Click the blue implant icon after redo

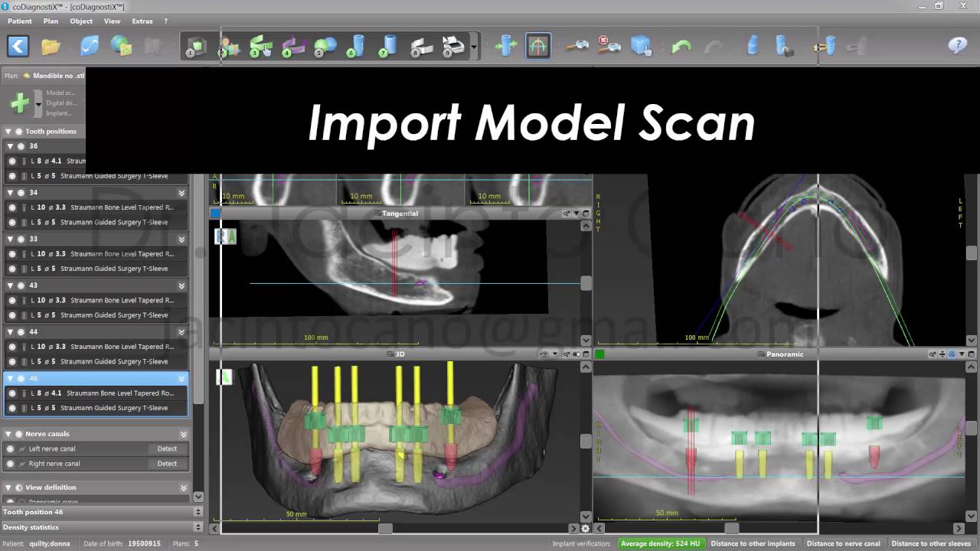point(752,47)
